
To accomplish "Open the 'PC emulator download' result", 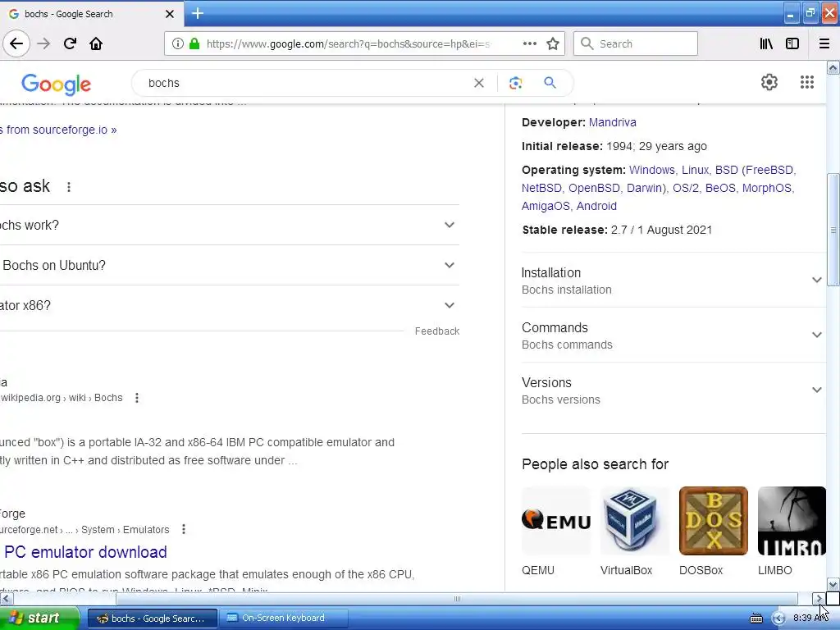I will 85,552.
